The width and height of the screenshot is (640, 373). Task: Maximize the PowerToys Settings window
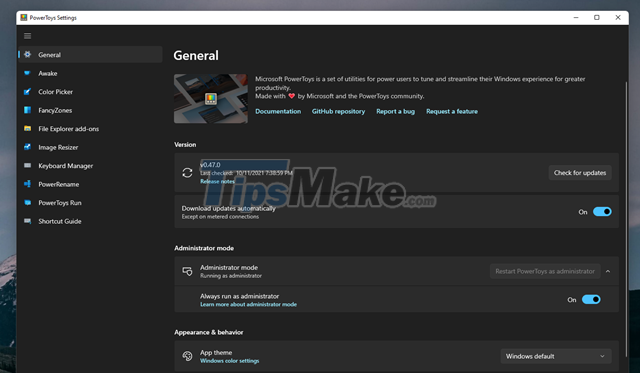point(597,18)
